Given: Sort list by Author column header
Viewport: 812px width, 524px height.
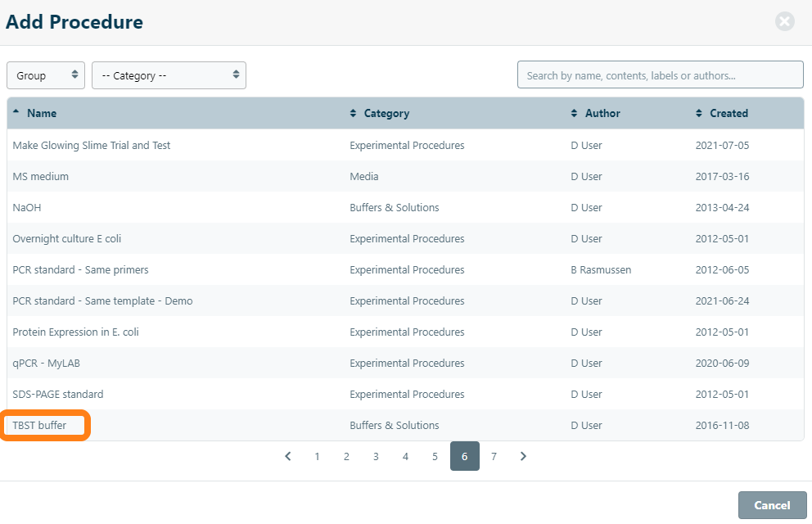Looking at the screenshot, I should coord(602,113).
